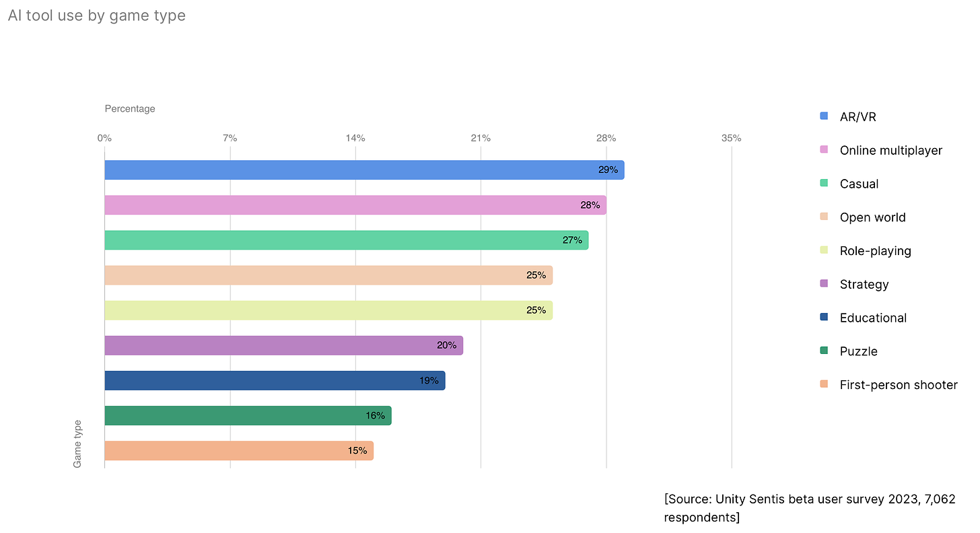Click the Percentage axis label
This screenshot has height=533, width=980.
pyautogui.click(x=130, y=108)
